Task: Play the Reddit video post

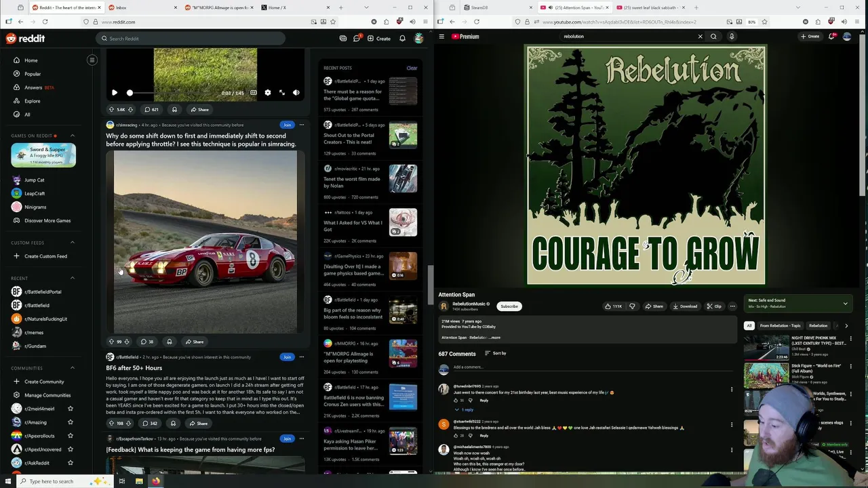Action: [x=114, y=93]
